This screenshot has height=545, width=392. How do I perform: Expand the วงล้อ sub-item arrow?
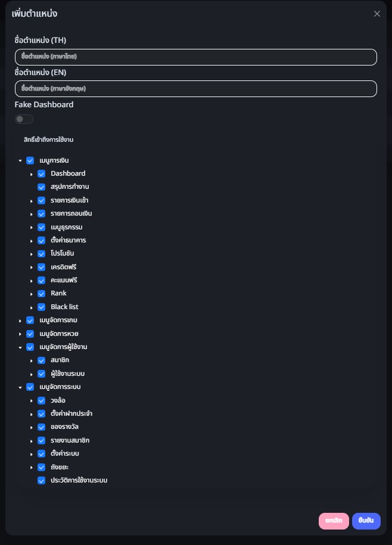click(32, 401)
